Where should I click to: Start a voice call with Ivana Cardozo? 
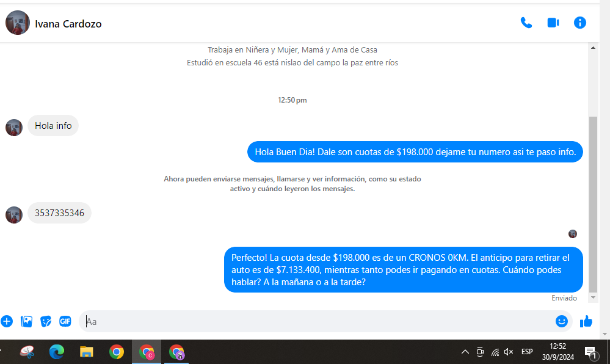tap(526, 23)
